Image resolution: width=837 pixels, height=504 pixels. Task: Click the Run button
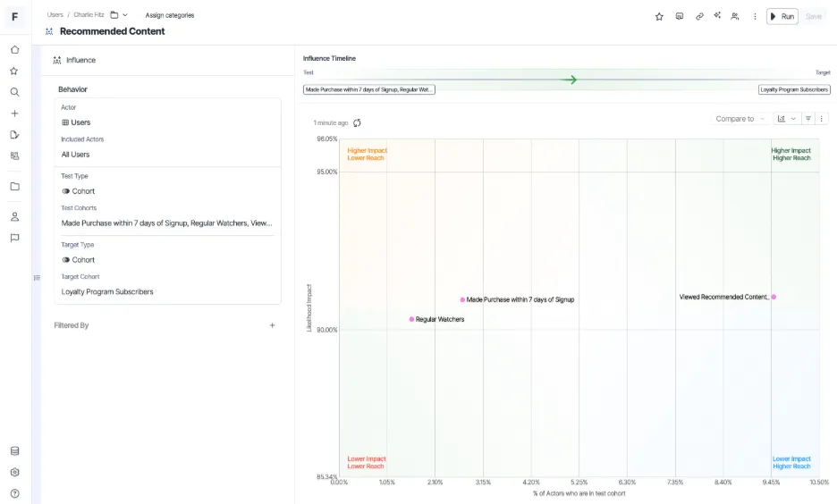[782, 17]
